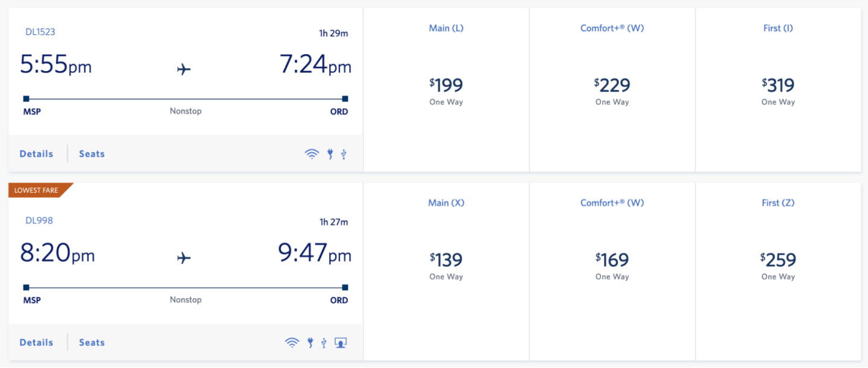
Task: View Seats for flight DL1523
Action: tap(92, 154)
